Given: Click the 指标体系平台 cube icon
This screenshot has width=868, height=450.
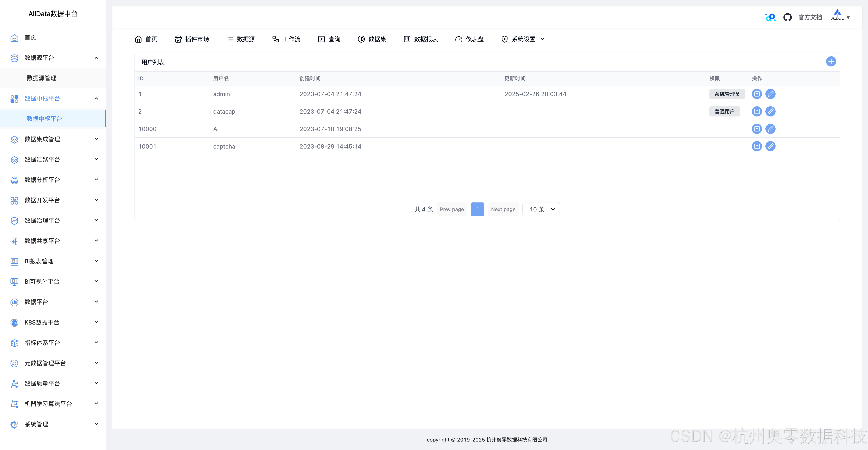Looking at the screenshot, I should [14, 343].
